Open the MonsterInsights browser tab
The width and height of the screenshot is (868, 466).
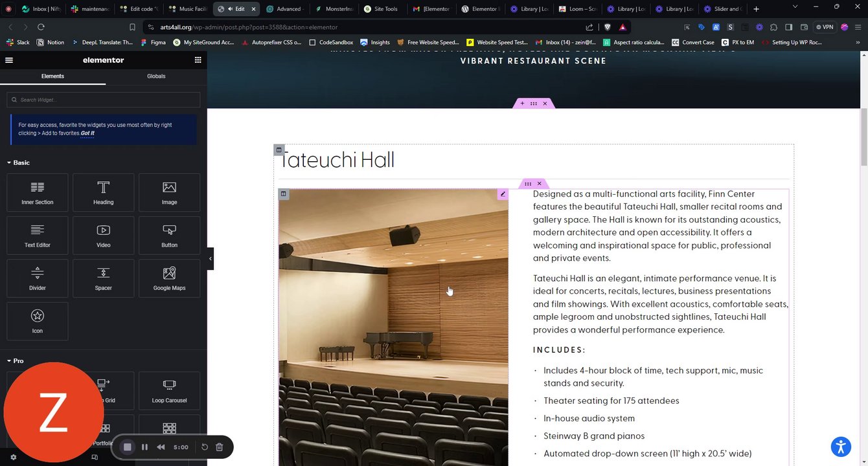(x=334, y=9)
